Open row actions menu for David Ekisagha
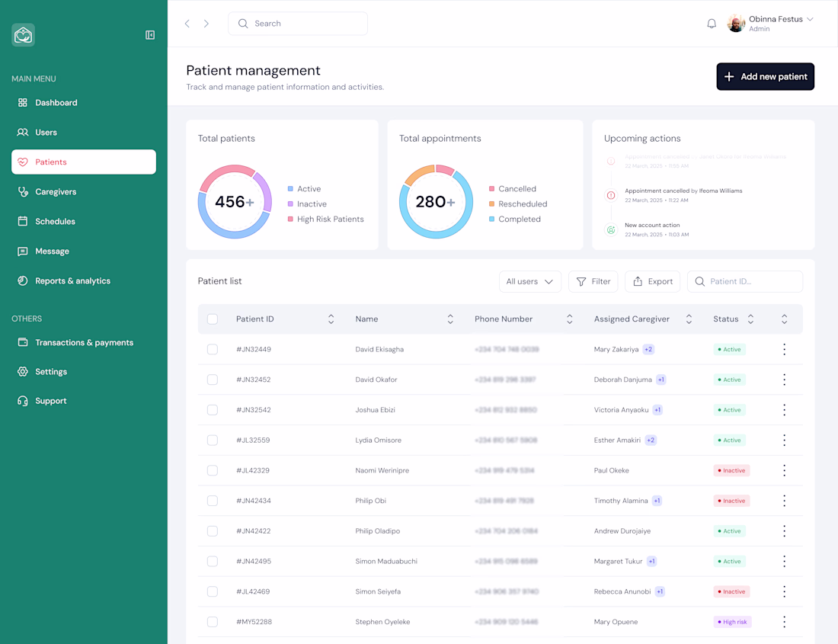838x644 pixels. (785, 350)
